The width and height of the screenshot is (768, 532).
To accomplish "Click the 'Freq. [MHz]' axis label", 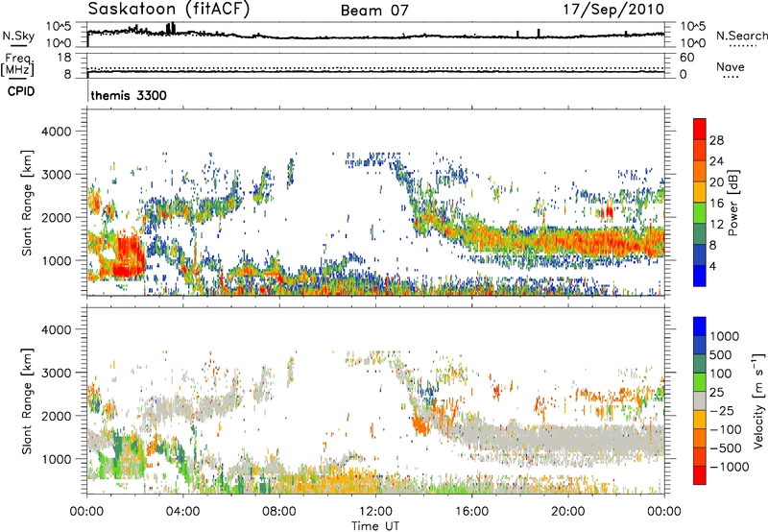I will tap(17, 64).
